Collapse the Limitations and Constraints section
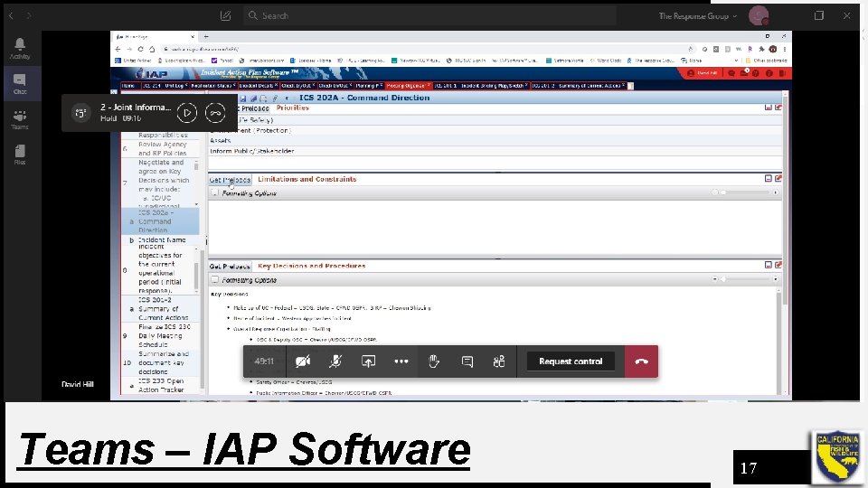 click(769, 178)
